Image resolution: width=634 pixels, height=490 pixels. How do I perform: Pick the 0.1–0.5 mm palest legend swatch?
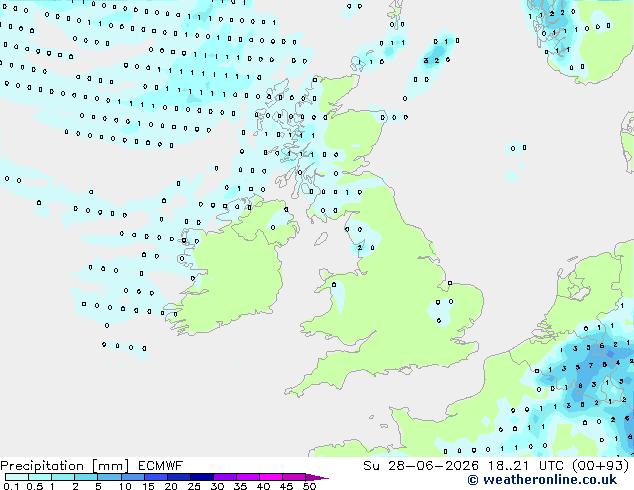point(17,477)
